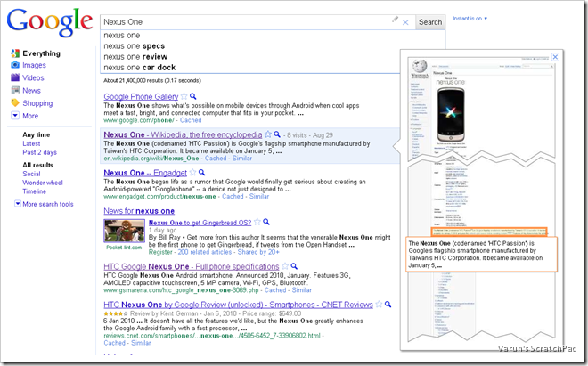This screenshot has width=588, height=366.
Task: Star the Nexus One Wikipedia result
Action: click(268, 134)
